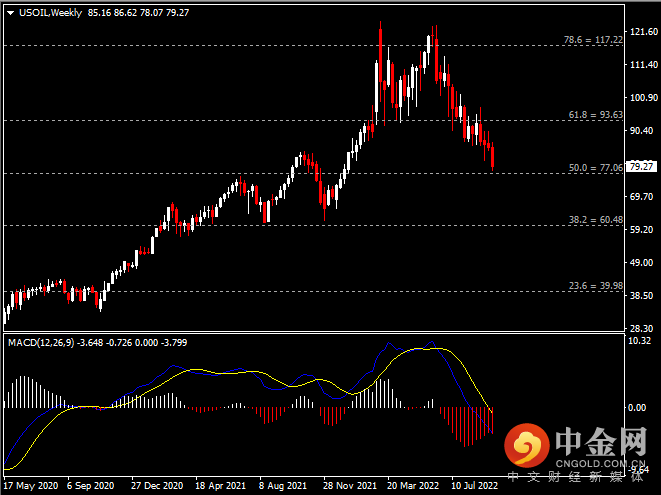
Task: Click the 28.30 price axis value
Action: click(x=641, y=328)
